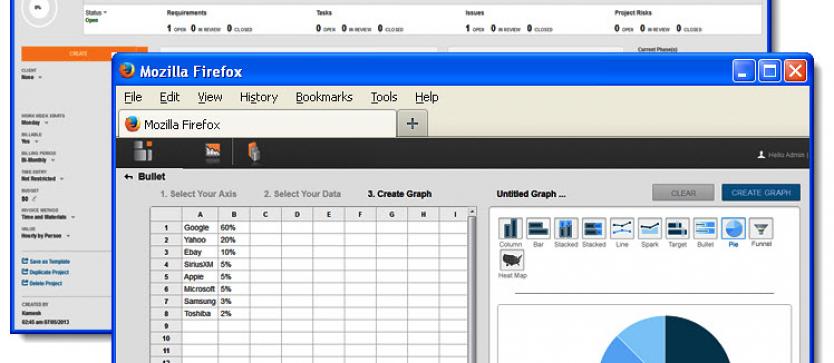The image size is (834, 363).
Task: Select the Microsoft cell in row 6
Action: [x=200, y=289]
